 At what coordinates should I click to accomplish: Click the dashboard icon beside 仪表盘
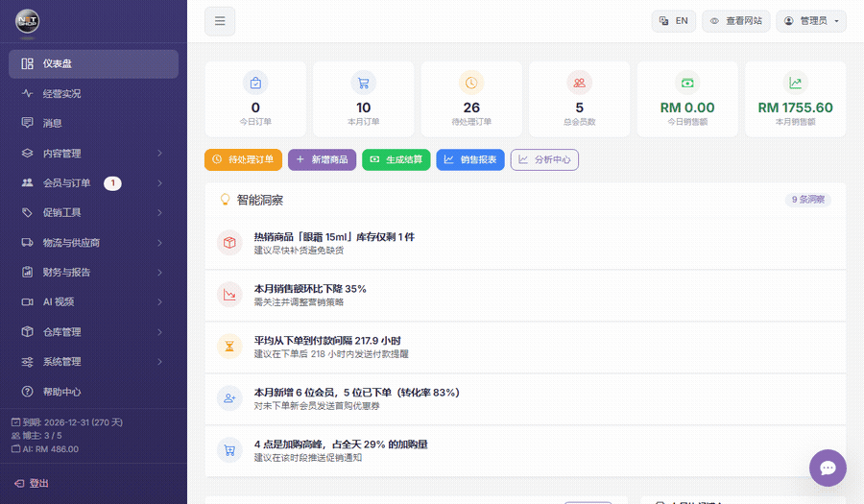coord(27,64)
